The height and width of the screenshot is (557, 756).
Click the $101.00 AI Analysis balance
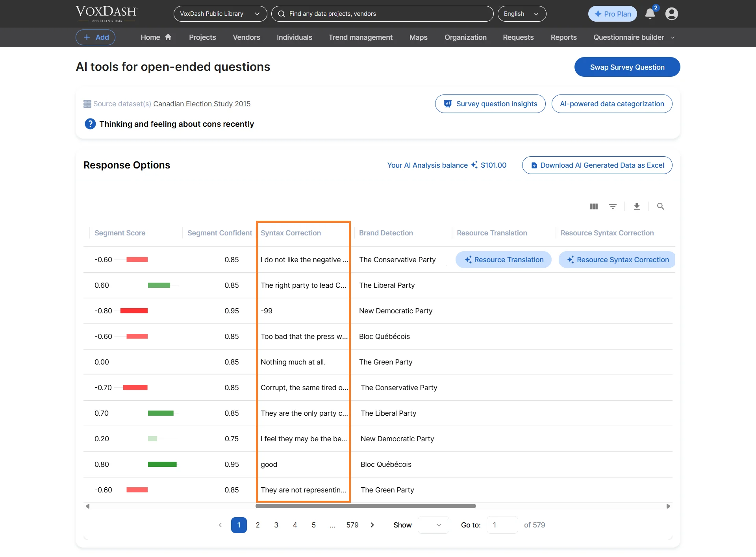click(493, 165)
